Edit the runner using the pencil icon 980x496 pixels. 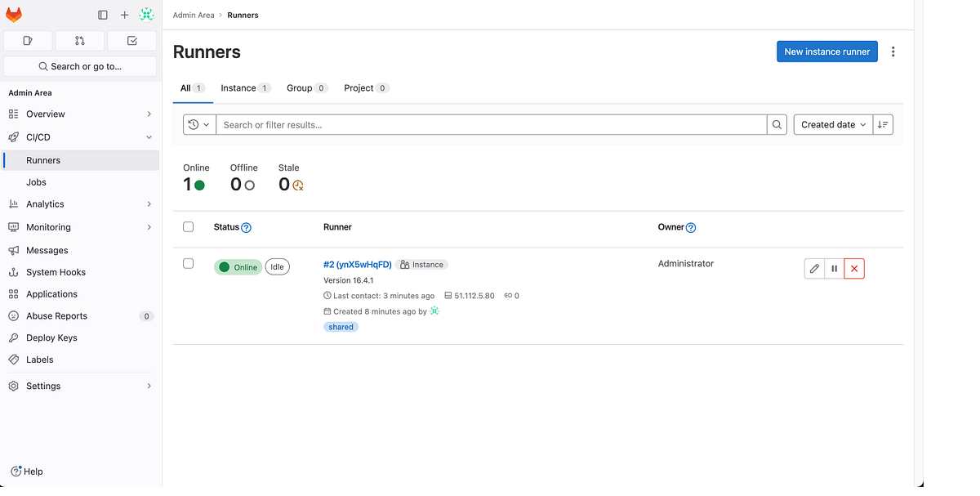(x=813, y=268)
